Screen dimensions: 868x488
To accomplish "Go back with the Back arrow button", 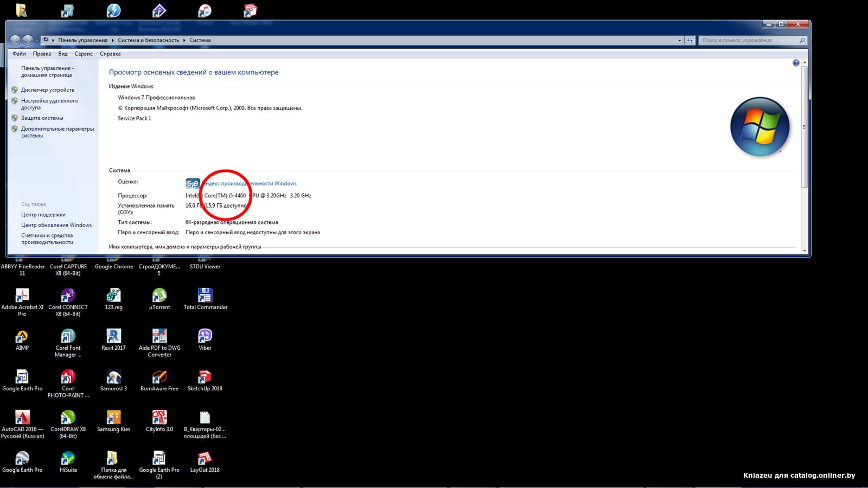I will point(15,40).
